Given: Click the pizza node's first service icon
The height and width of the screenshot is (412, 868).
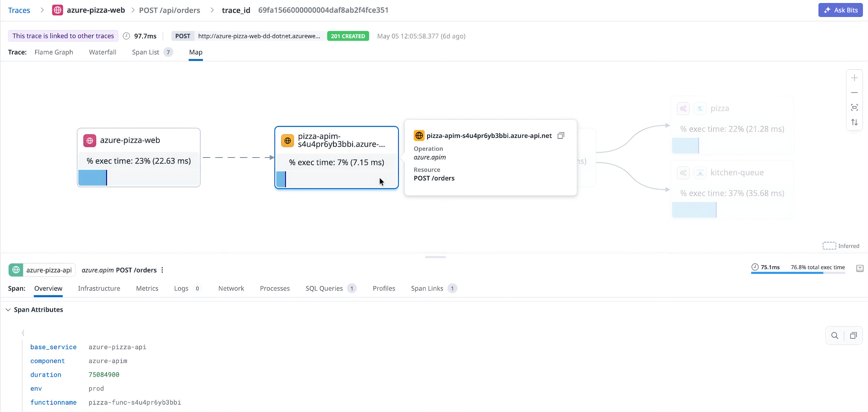Looking at the screenshot, I should point(683,108).
